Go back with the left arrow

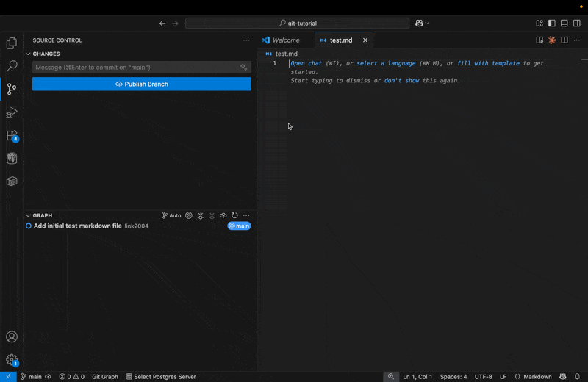(x=162, y=24)
